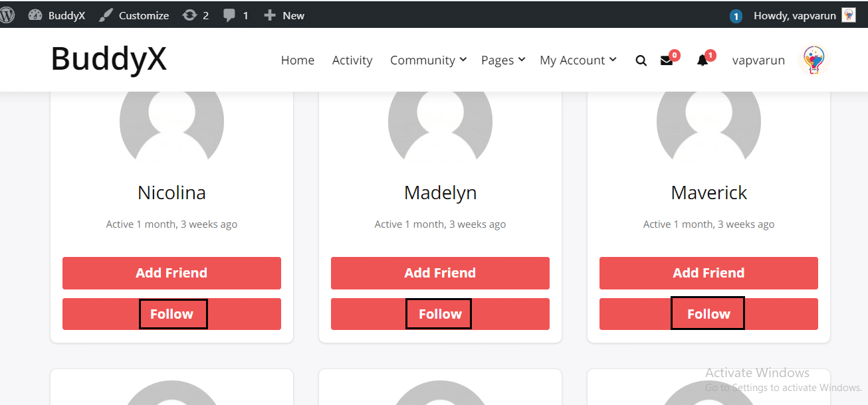This screenshot has width=868, height=405.
Task: Toggle Follow on Nicolina's member card
Action: [173, 313]
